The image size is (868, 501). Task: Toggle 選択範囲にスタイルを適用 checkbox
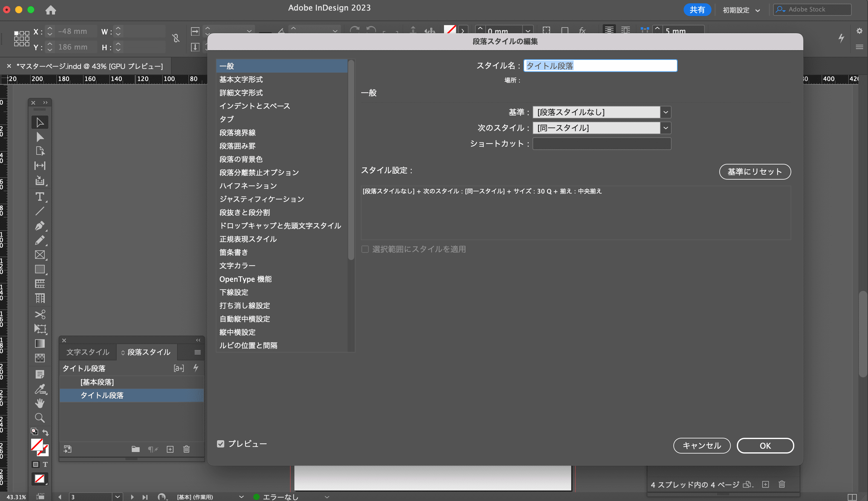click(365, 249)
